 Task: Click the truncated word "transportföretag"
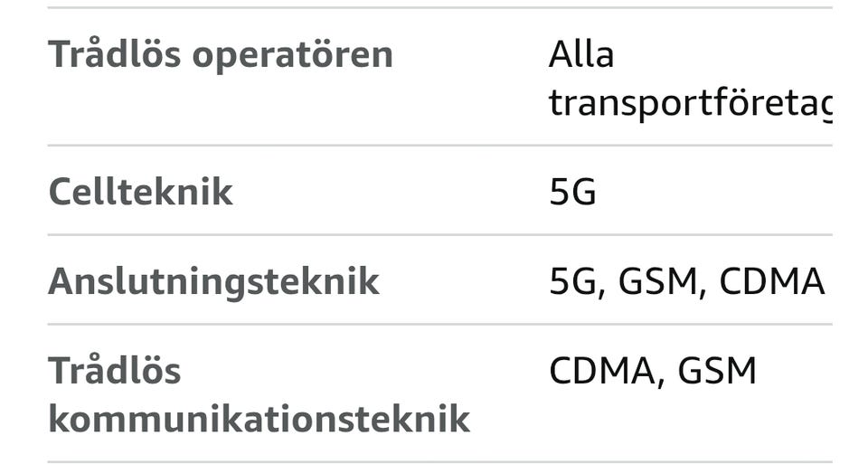[689, 103]
